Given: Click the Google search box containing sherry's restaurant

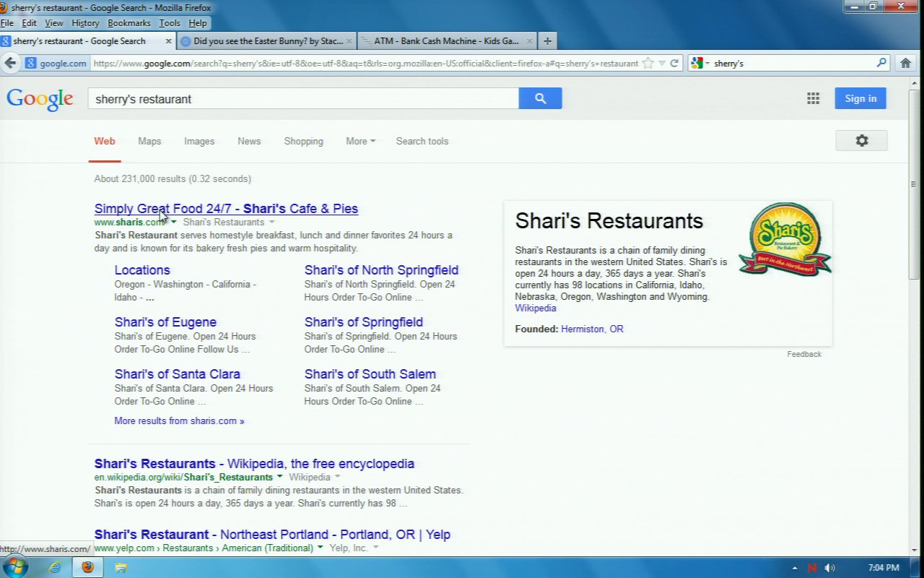Looking at the screenshot, I should pyautogui.click(x=303, y=99).
